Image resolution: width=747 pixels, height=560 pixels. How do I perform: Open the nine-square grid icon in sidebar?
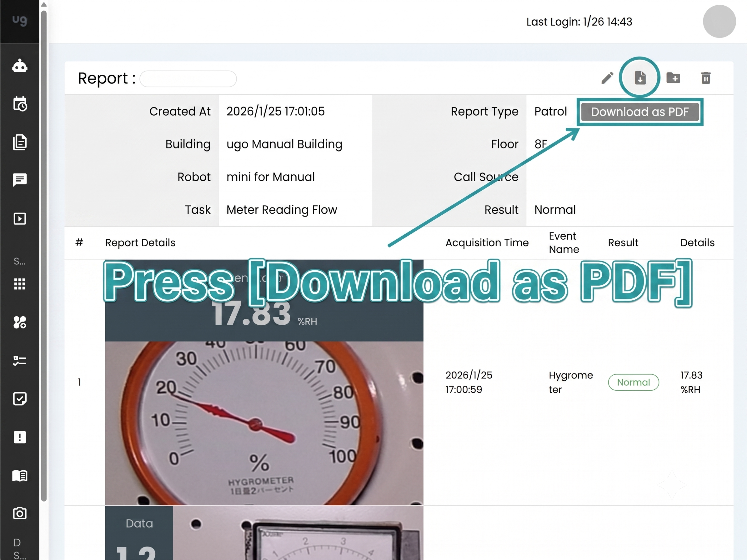pos(20,284)
